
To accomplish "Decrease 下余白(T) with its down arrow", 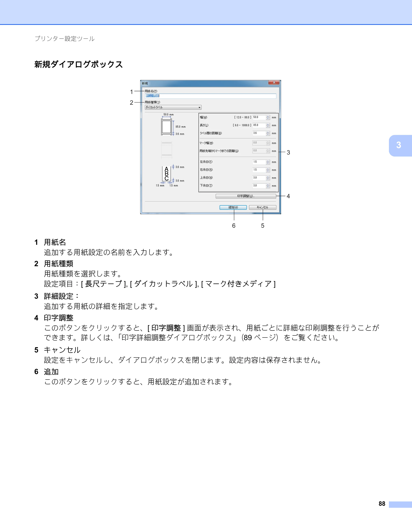I will point(268,187).
